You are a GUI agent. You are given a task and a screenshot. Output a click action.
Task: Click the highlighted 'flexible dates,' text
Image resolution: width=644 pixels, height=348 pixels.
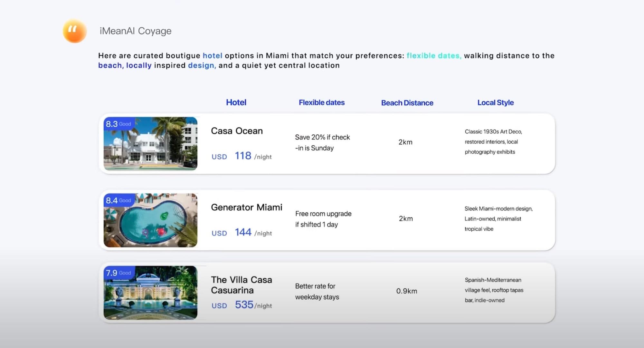pos(434,56)
